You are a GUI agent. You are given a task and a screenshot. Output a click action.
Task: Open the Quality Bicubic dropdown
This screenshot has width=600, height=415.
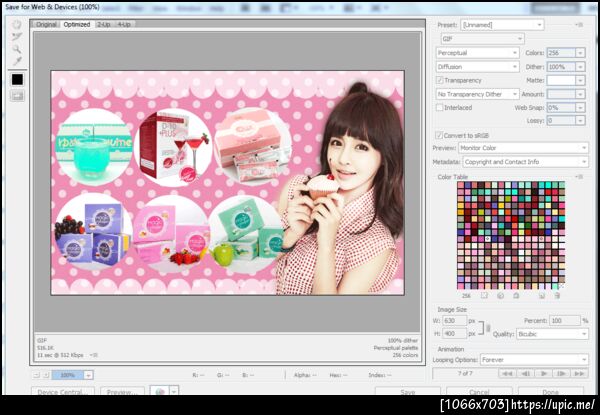tap(552, 334)
